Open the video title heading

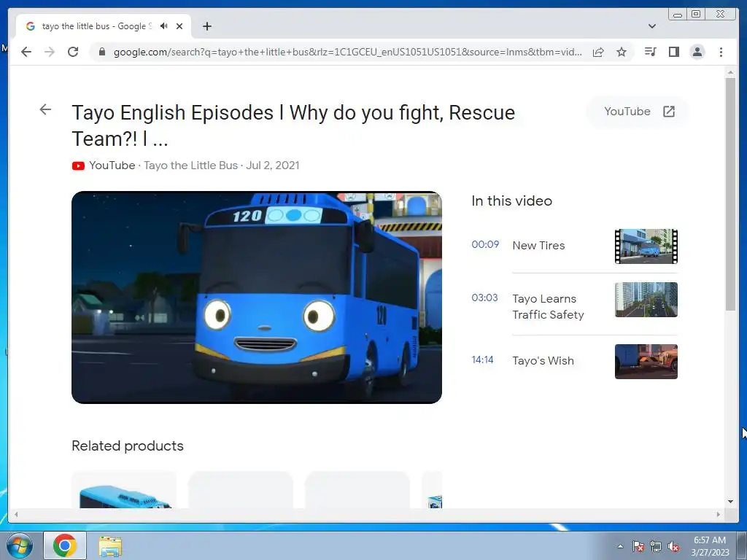point(293,125)
